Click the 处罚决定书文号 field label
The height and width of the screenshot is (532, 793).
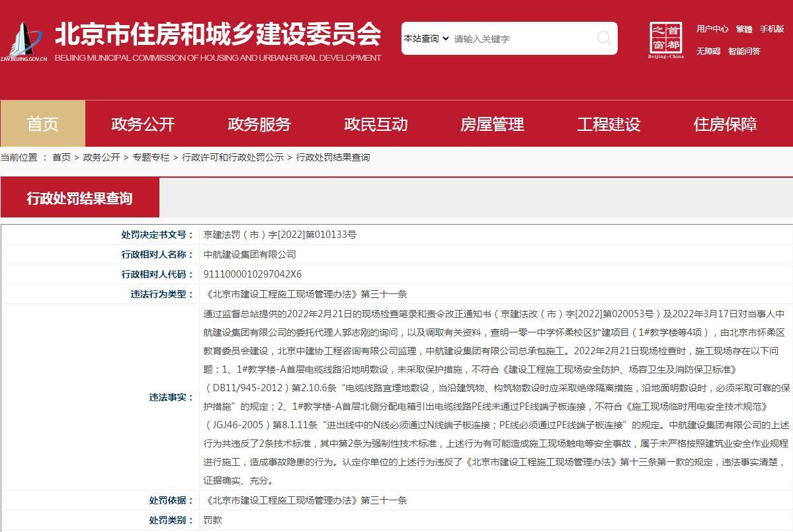(x=157, y=235)
